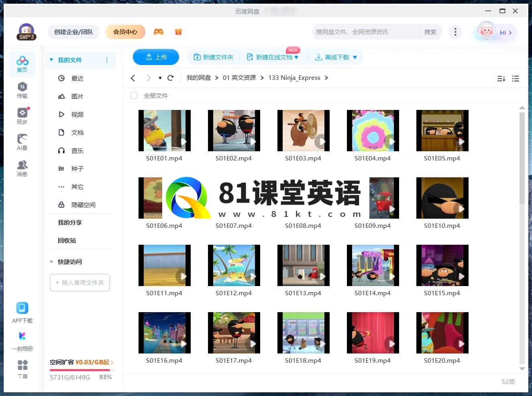Click the Search (搜索) button
This screenshot has height=396, width=532.
click(430, 32)
